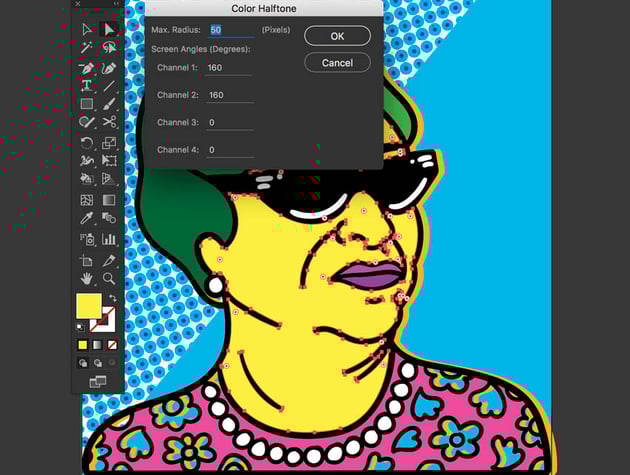Set paint mode to solid Color
Viewport: 630px width, 475px height.
(82, 345)
